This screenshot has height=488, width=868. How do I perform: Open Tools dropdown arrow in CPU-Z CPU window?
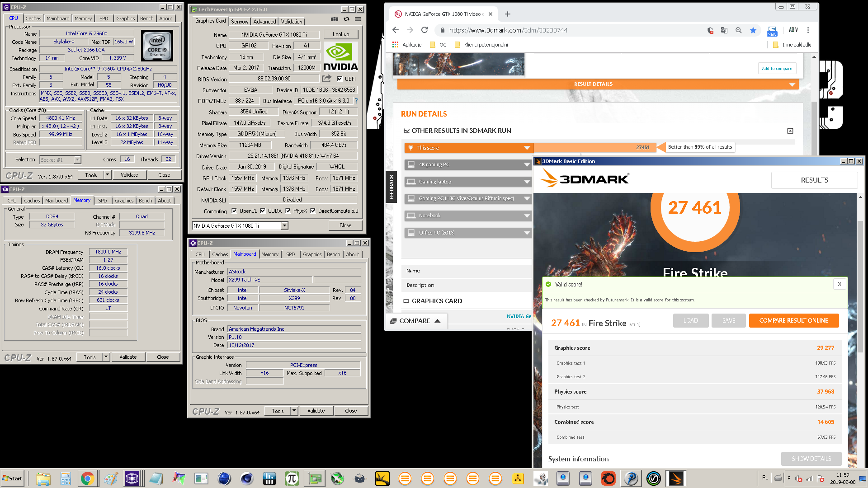(x=108, y=175)
